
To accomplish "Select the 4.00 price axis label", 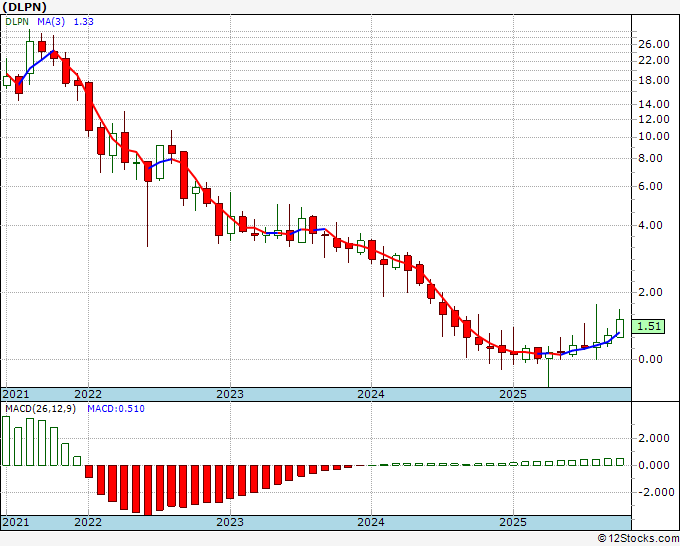I will tap(651, 226).
